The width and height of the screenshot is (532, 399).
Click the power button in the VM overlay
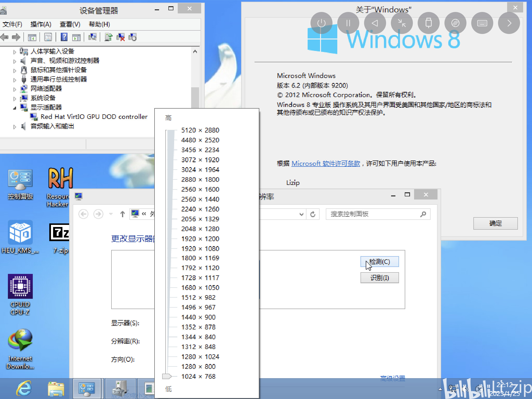pyautogui.click(x=322, y=23)
